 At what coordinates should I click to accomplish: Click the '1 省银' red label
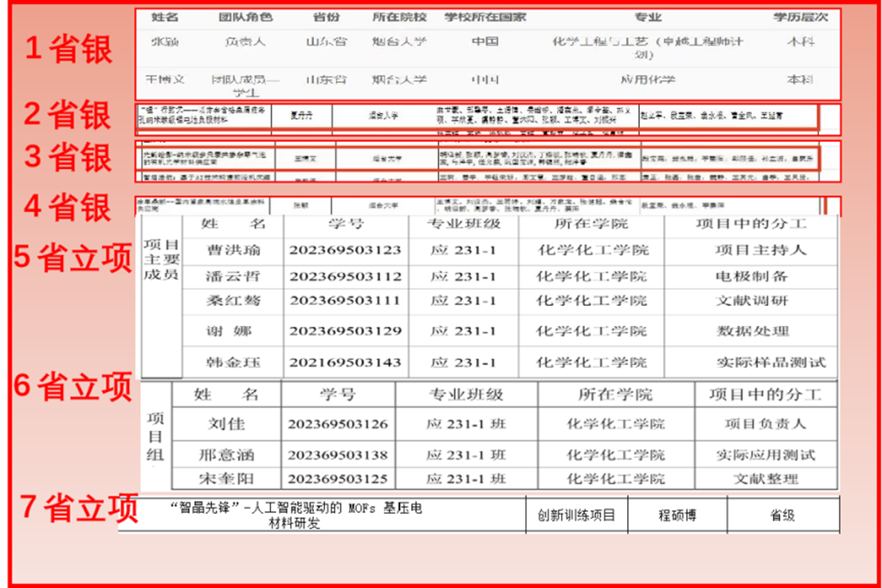(x=69, y=49)
